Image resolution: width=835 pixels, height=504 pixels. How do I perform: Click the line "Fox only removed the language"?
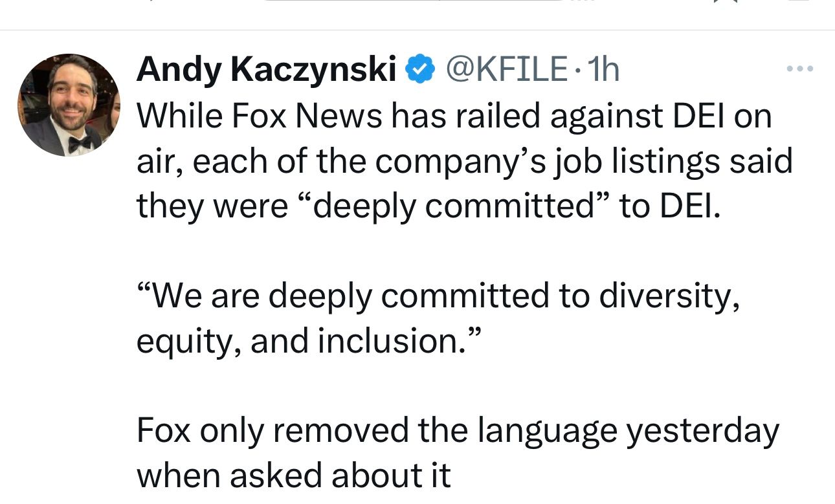458,432
